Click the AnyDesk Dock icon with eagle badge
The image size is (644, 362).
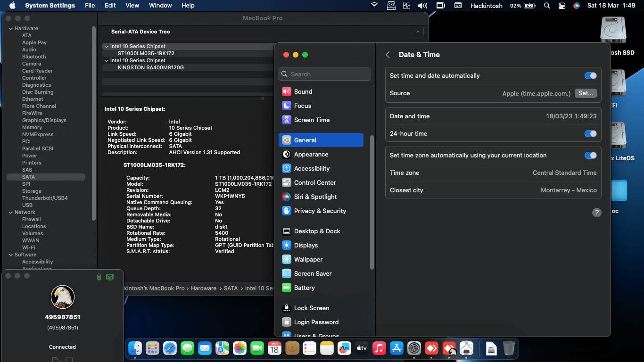(449, 348)
